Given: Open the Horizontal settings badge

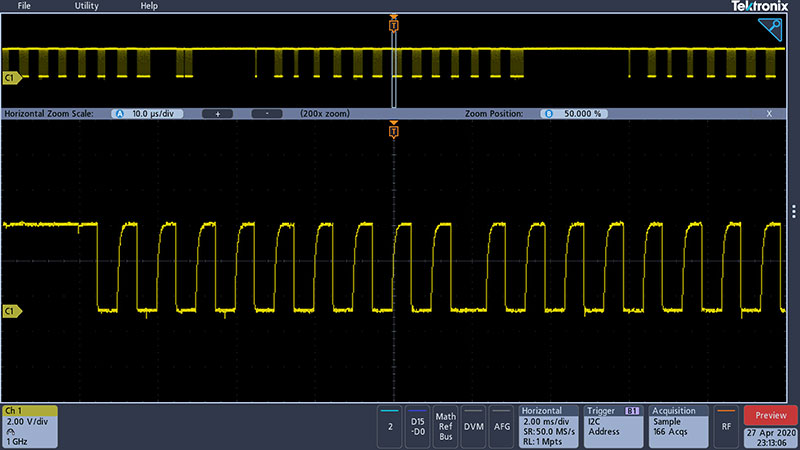Looking at the screenshot, I should (548, 425).
